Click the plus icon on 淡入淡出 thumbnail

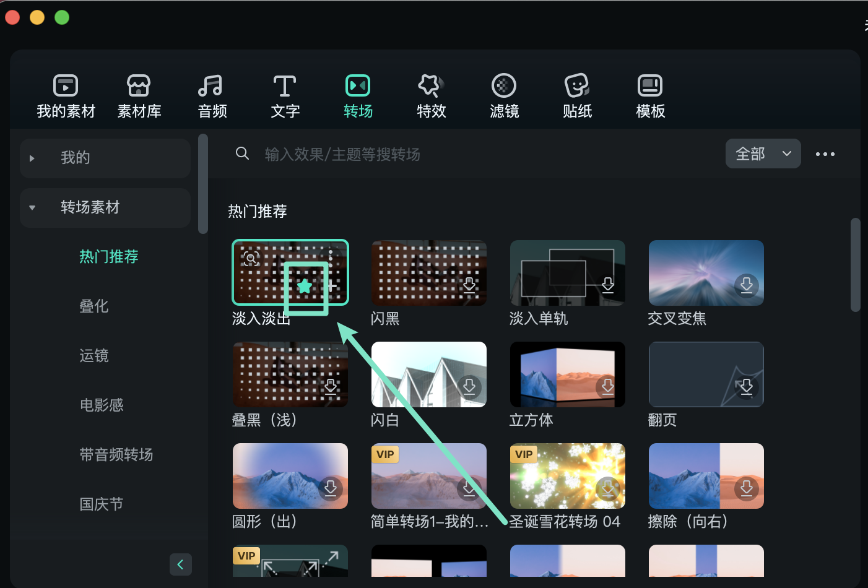332,286
